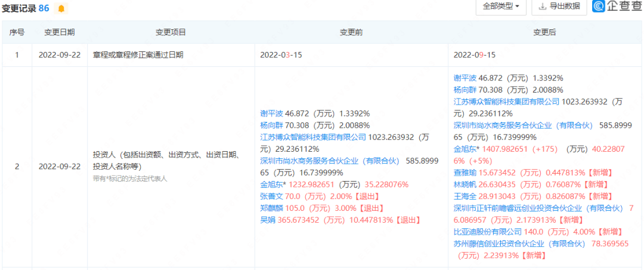Open 江苏博众智能科技集团有限公司 link in 变更后
This screenshot has height=270, width=644.
[506, 102]
